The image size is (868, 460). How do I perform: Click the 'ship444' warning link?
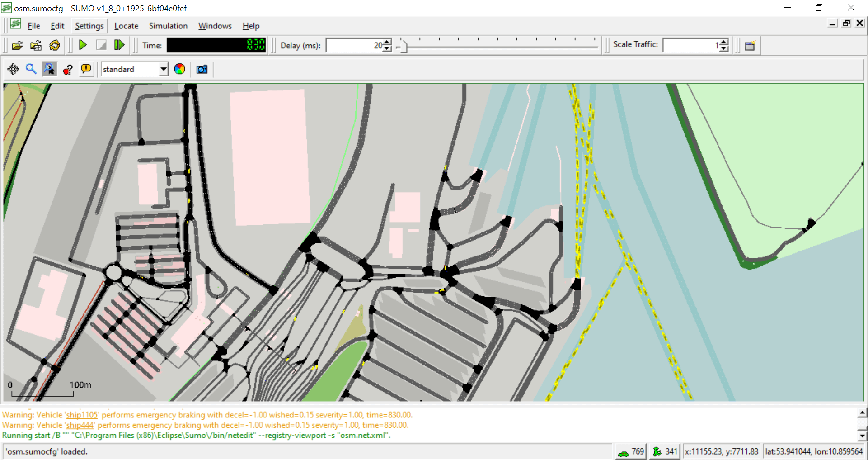[80, 425]
